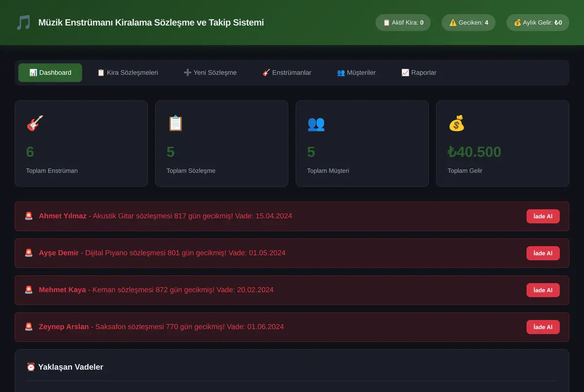This screenshot has height=392, width=584.
Task: Click İade Al for Ahmet Yılmaz
Action: click(543, 216)
